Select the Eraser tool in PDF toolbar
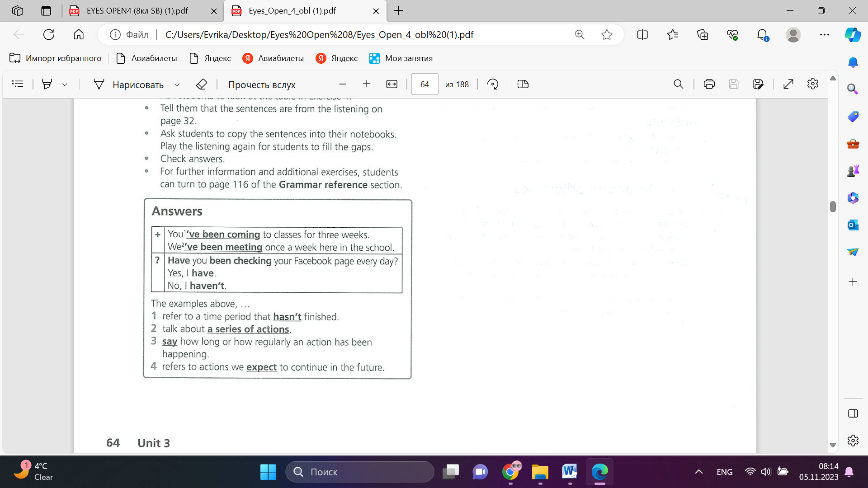 [202, 84]
